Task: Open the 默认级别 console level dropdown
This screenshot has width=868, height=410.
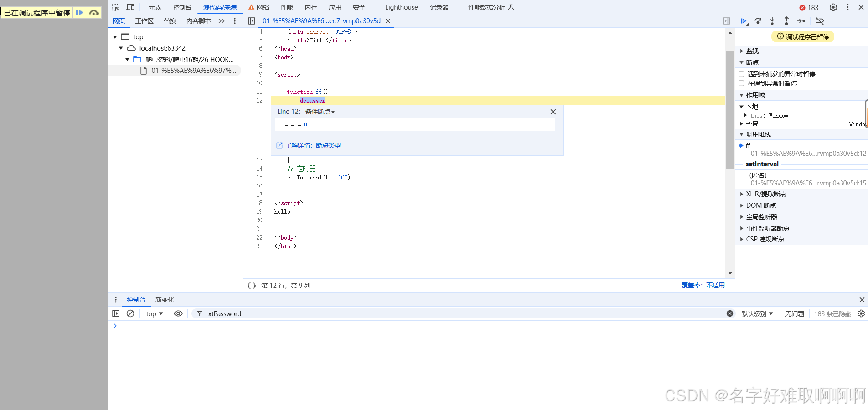Action: (x=757, y=313)
